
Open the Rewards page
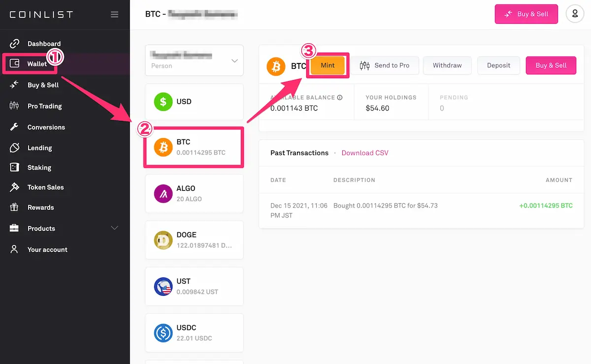pos(41,208)
